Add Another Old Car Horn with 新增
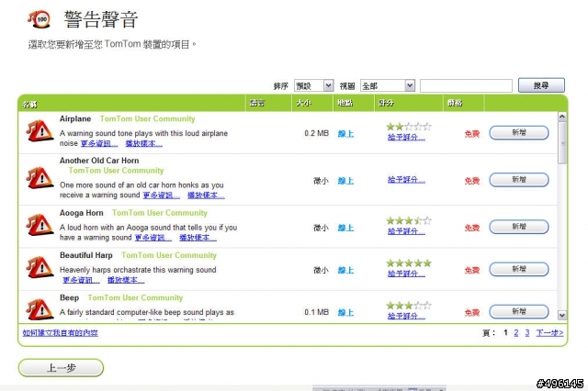Screen dimensions: 588x391 [x=519, y=180]
